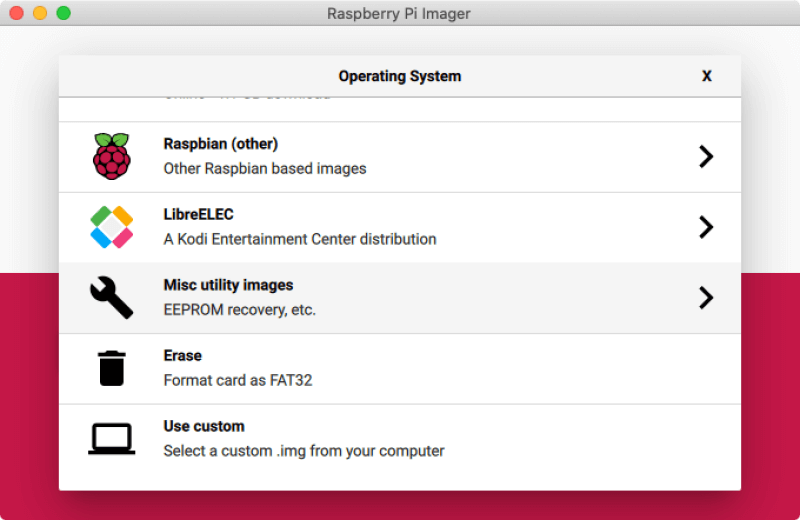Click "Other Raspbian based images" description
Screen dimensions: 800x520
click(x=265, y=168)
